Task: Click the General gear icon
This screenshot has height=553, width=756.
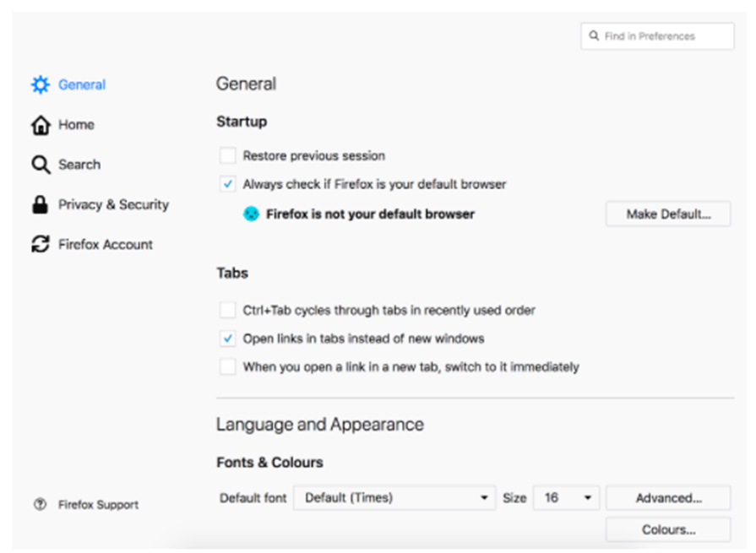Action: pos(40,85)
